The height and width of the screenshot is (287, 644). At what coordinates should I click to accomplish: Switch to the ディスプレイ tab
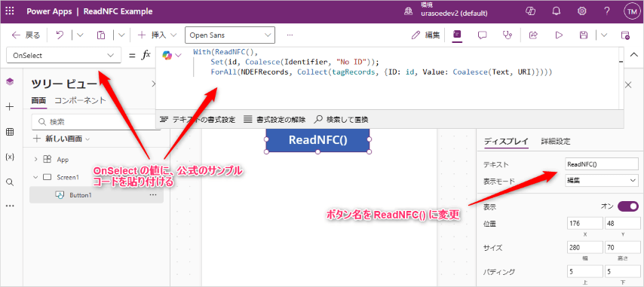[x=505, y=142]
